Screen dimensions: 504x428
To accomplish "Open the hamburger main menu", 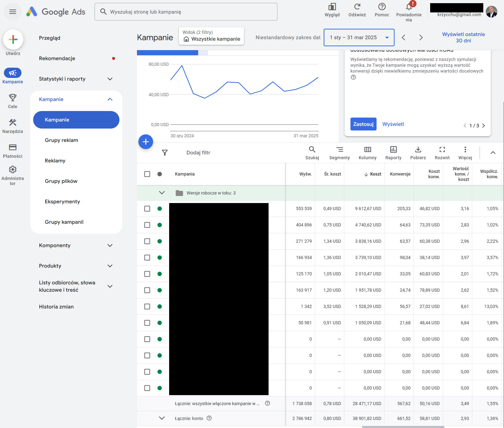I will click(x=13, y=12).
